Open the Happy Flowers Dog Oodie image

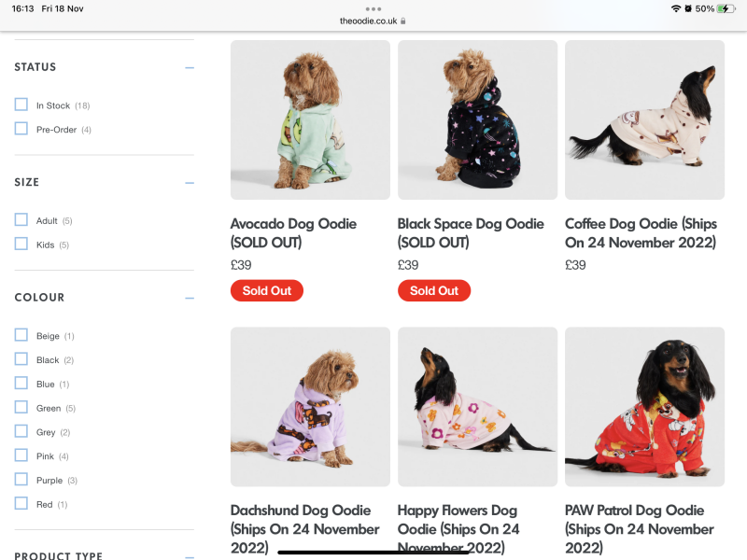[477, 407]
